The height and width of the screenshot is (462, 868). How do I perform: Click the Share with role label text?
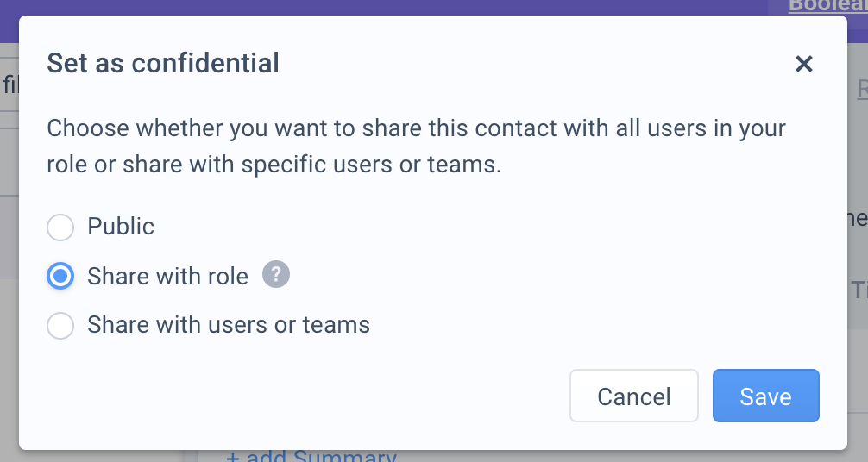click(167, 276)
